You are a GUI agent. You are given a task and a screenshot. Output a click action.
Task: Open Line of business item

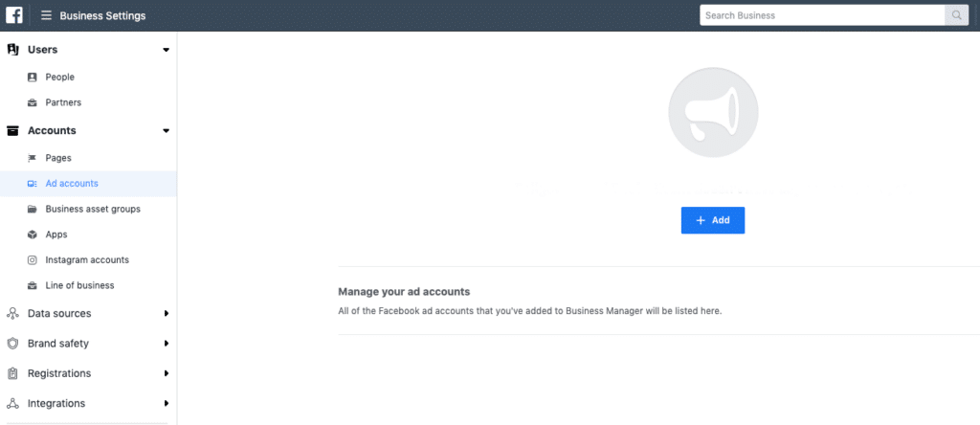coord(79,285)
